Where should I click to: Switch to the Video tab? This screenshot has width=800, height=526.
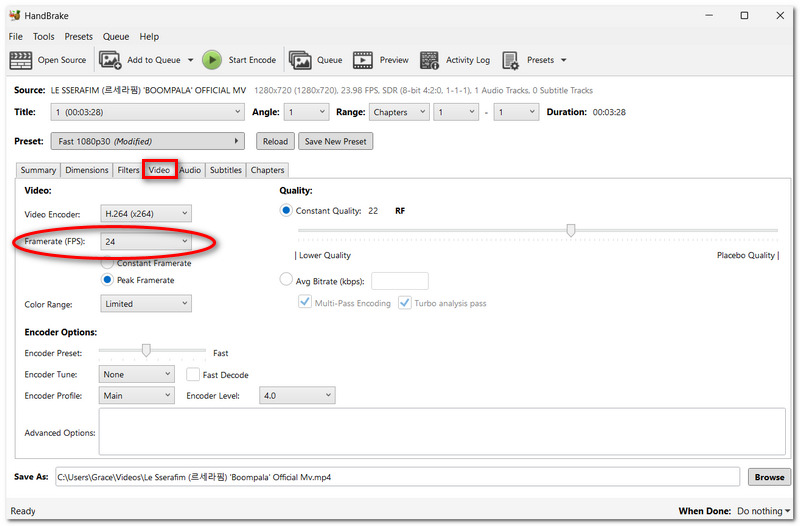pyautogui.click(x=159, y=170)
